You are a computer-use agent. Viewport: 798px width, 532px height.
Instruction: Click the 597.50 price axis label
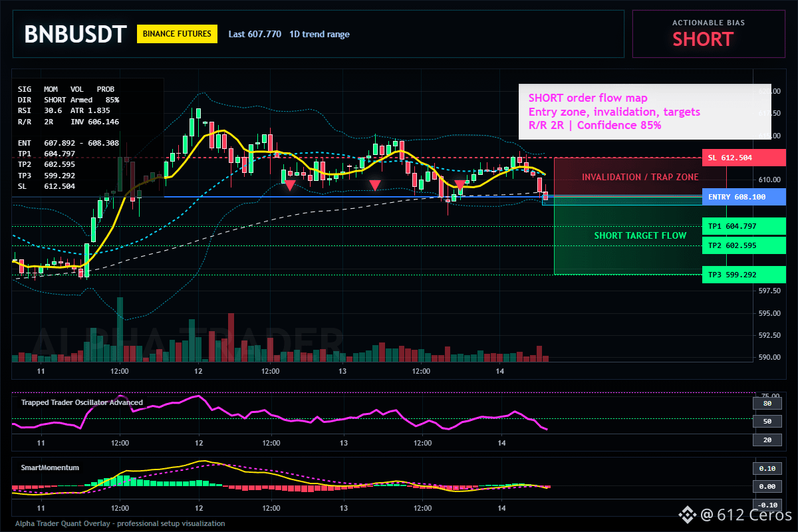pyautogui.click(x=768, y=291)
